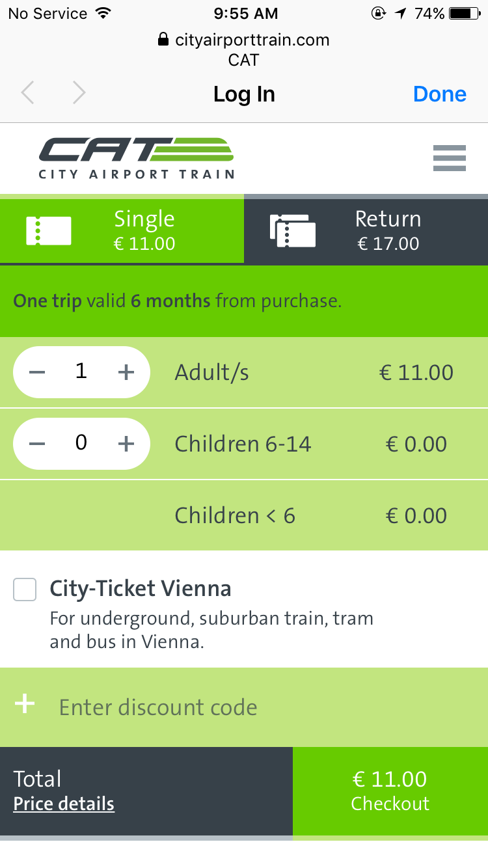488x868 pixels.
Task: Tap Done to close the browser
Action: pos(440,94)
